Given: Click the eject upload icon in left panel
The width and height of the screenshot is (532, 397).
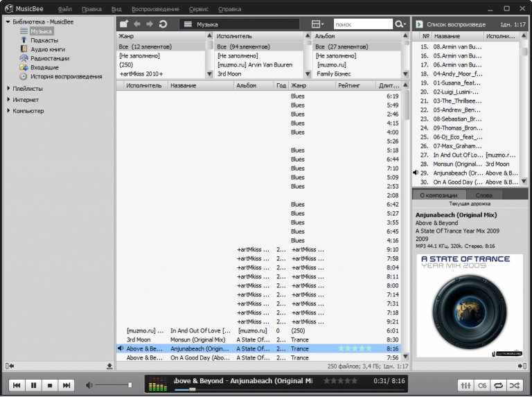Looking at the screenshot, I should (x=109, y=366).
